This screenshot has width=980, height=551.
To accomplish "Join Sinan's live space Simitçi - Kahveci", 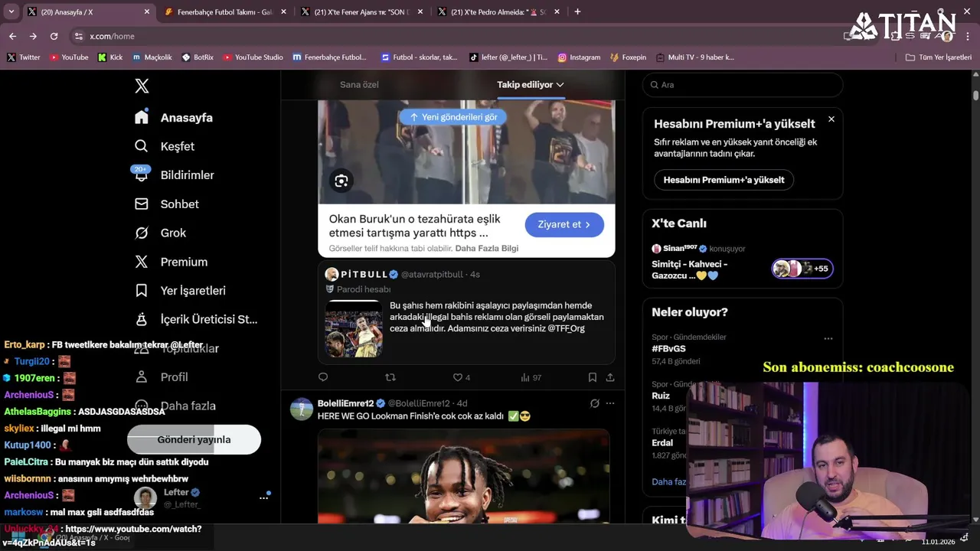I will [x=689, y=269].
